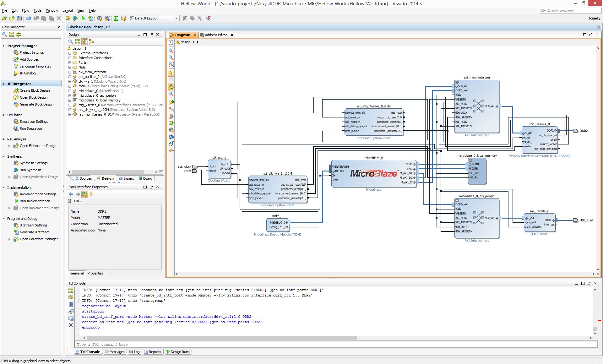Screen dimensions: 603x364
Task: Toggle auto-fit selection in diagram toolbar
Action: (171, 87)
